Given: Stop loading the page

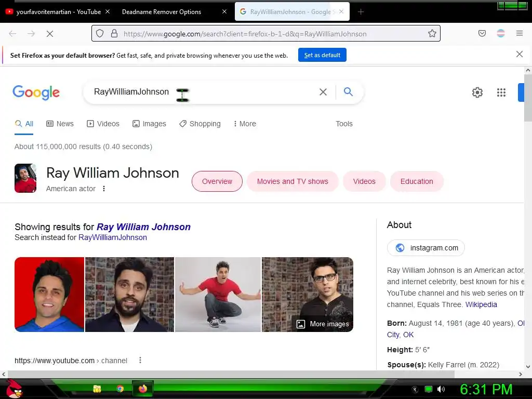Looking at the screenshot, I should coord(50,34).
